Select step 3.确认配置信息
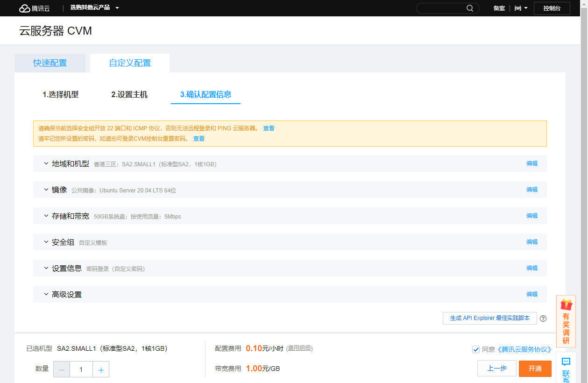The width and height of the screenshot is (588, 383). (206, 94)
